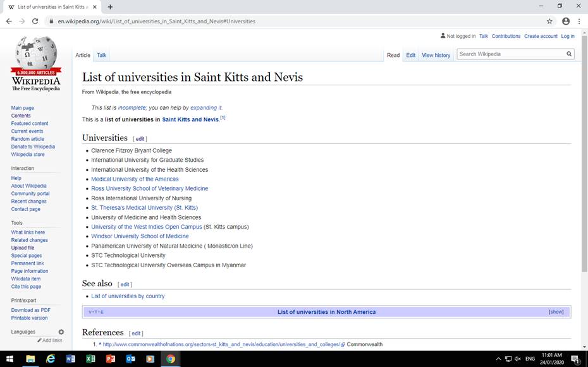The height and width of the screenshot is (367, 588).
Task: Open Excel from the taskbar
Action: (x=90, y=359)
